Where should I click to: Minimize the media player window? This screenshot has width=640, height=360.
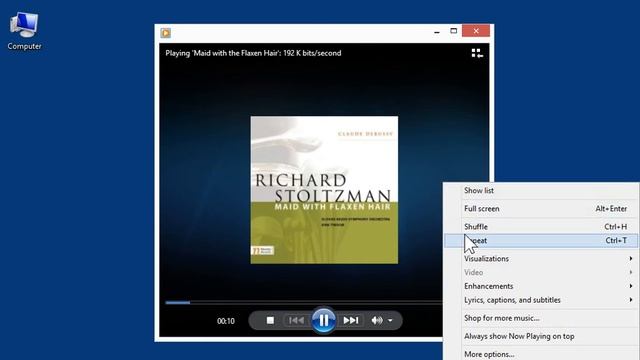437,31
